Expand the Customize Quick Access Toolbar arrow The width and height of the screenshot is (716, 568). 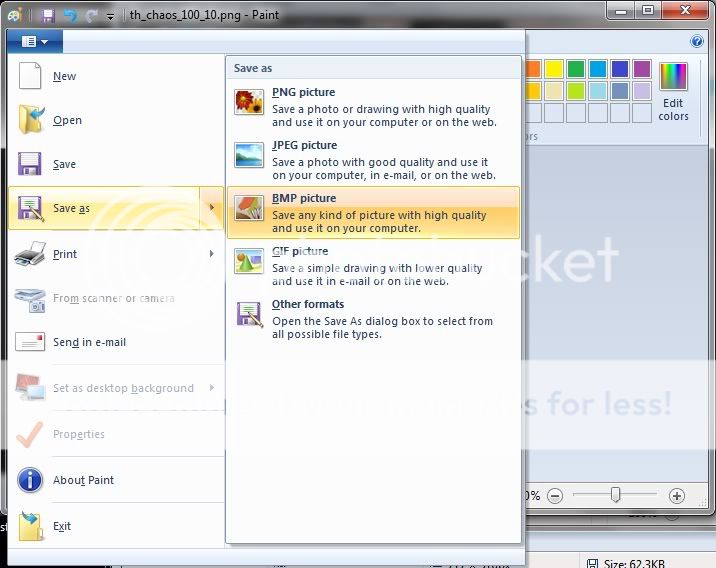click(x=110, y=16)
